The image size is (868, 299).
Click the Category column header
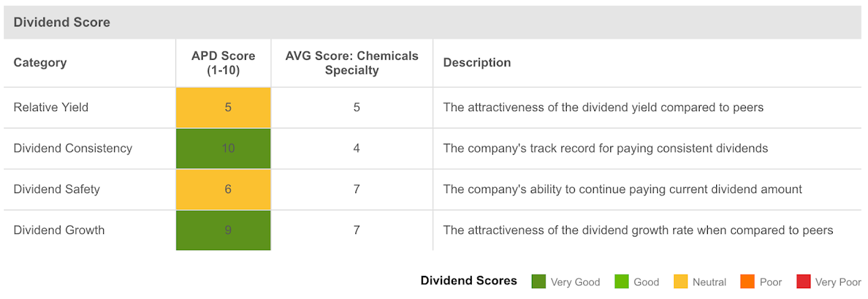pyautogui.click(x=40, y=62)
